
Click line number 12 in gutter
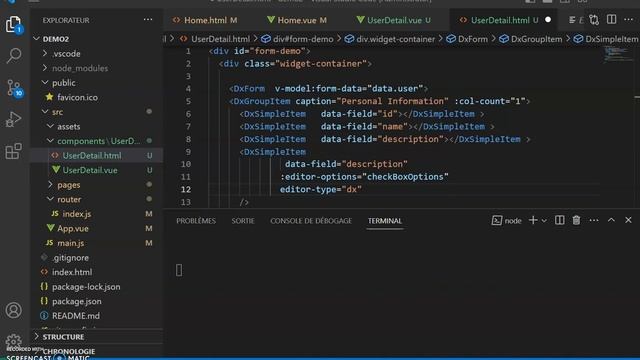[x=186, y=189]
